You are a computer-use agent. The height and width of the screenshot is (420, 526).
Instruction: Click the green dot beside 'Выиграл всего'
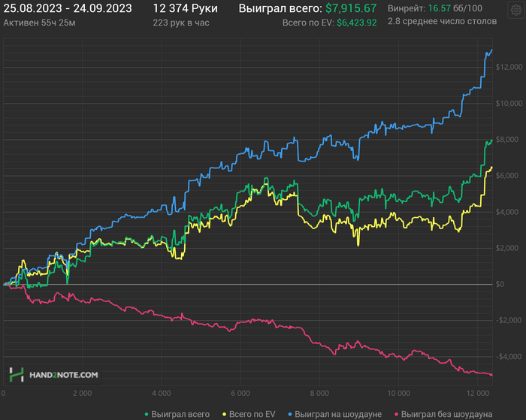point(147,415)
